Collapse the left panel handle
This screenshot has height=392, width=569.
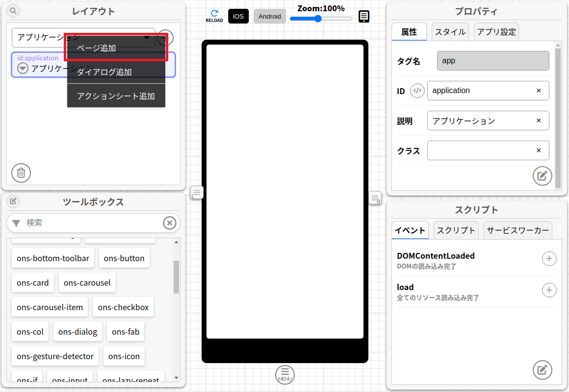[x=197, y=193]
